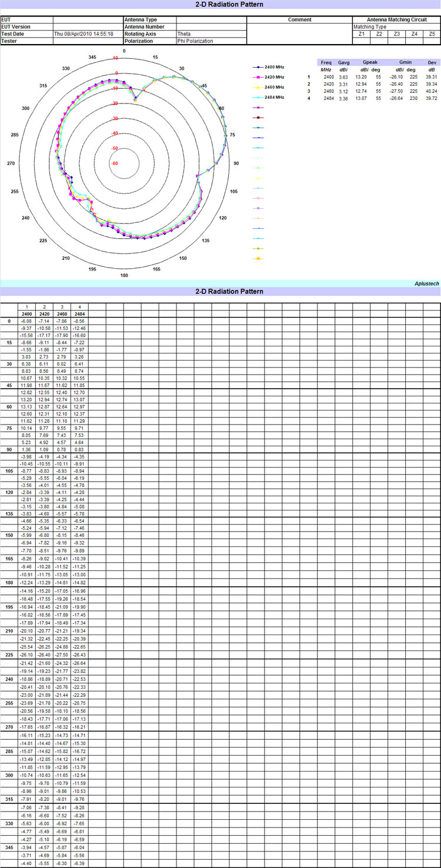
Task: Click the "Tester" label
Action: (9, 41)
